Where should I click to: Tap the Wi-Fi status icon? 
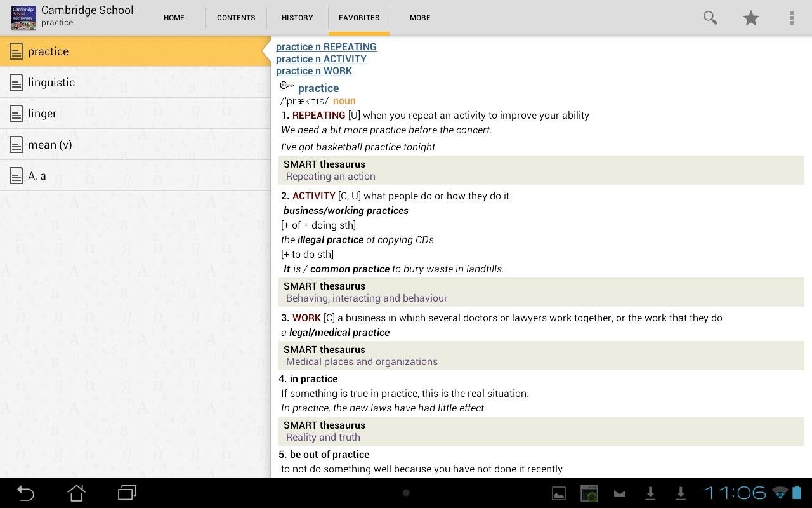[x=780, y=493]
